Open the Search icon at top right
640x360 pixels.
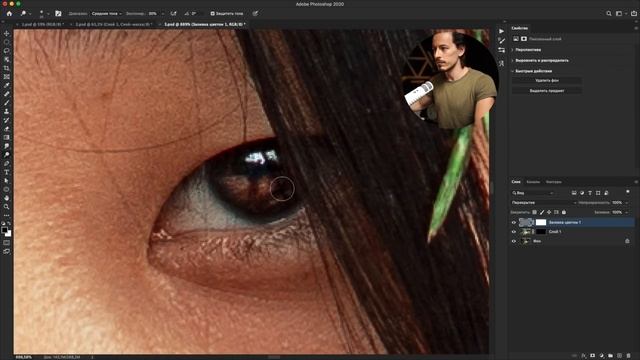point(609,13)
